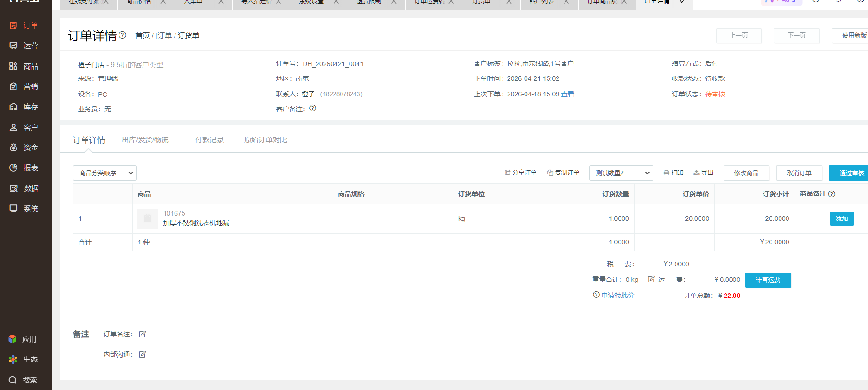868x390 pixels.
Task: Click the help icon beside 订单详情 title
Action: tap(122, 35)
